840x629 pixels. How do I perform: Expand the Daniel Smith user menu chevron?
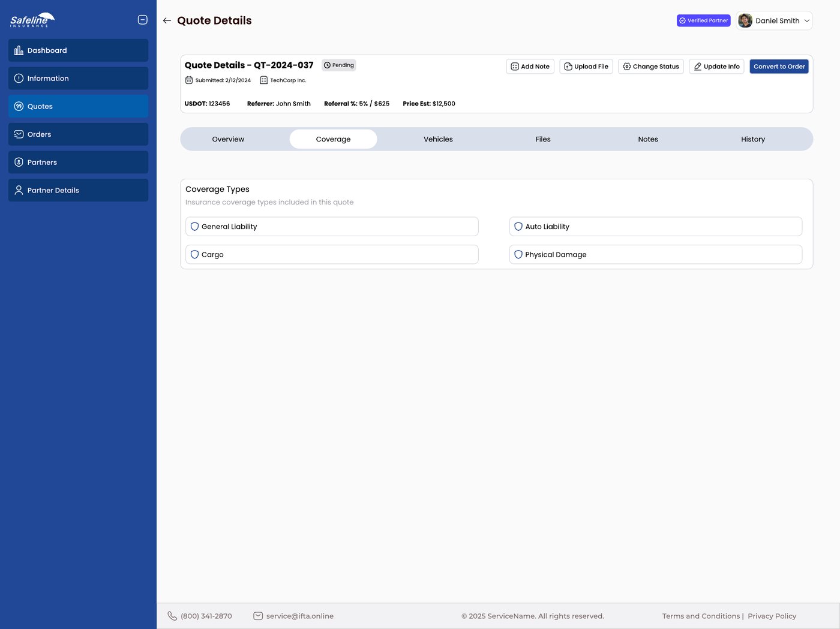coord(807,21)
